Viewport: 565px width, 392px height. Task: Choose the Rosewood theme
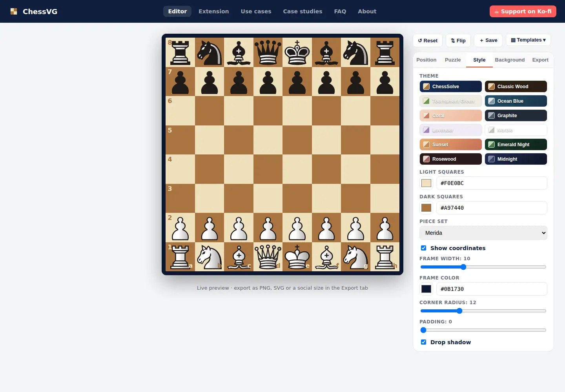[450, 159]
